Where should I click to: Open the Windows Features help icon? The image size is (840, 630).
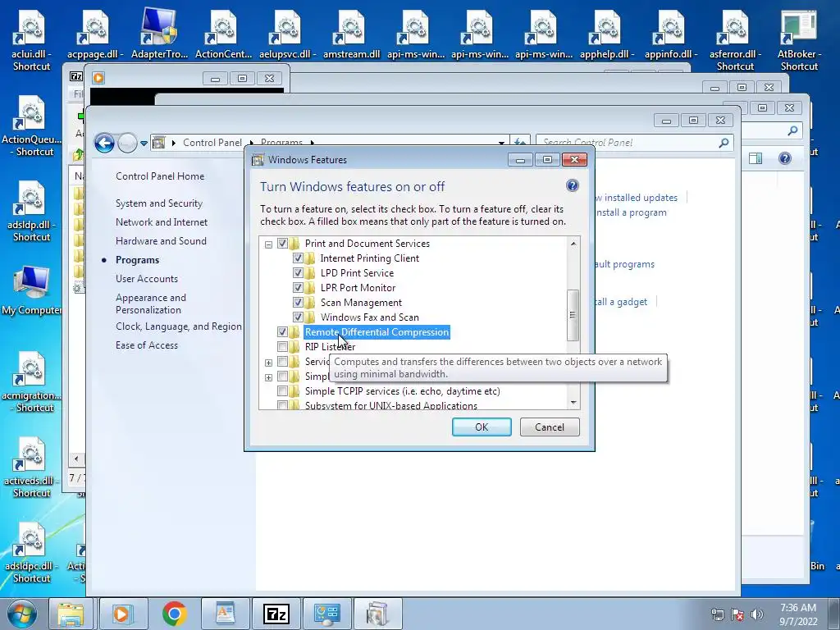[x=572, y=186]
